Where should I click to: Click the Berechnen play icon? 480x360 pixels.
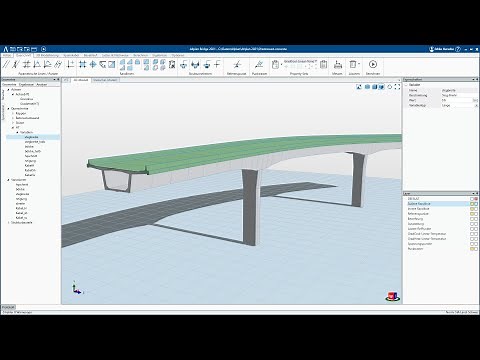[373, 64]
